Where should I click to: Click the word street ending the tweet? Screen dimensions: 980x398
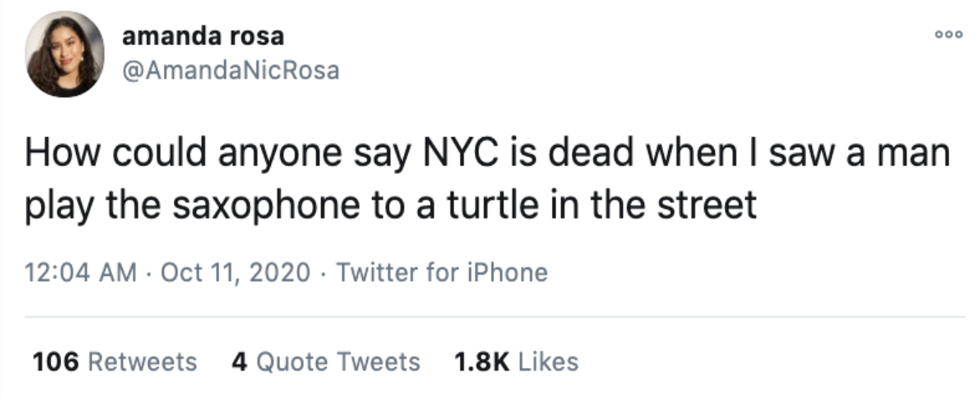pos(707,206)
